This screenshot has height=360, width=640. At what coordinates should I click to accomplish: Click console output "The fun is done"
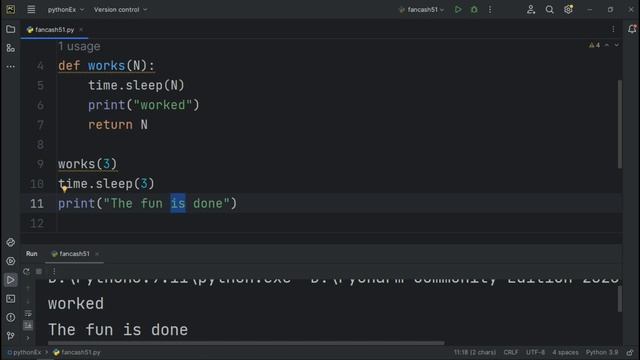click(118, 329)
